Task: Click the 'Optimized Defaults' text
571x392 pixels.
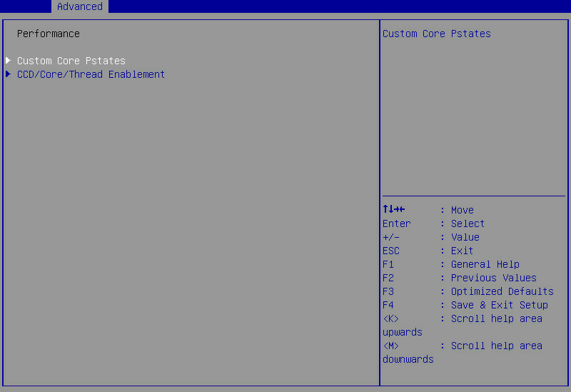Action: (502, 291)
